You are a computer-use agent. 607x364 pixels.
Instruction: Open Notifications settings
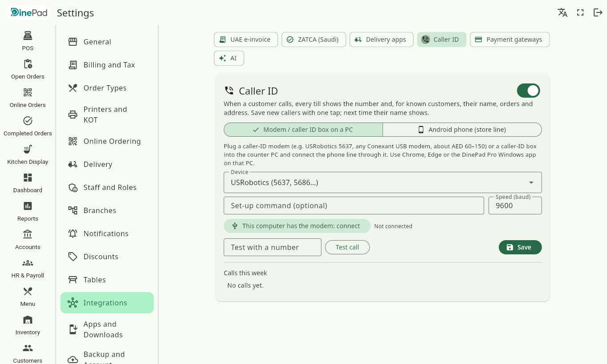pyautogui.click(x=107, y=233)
